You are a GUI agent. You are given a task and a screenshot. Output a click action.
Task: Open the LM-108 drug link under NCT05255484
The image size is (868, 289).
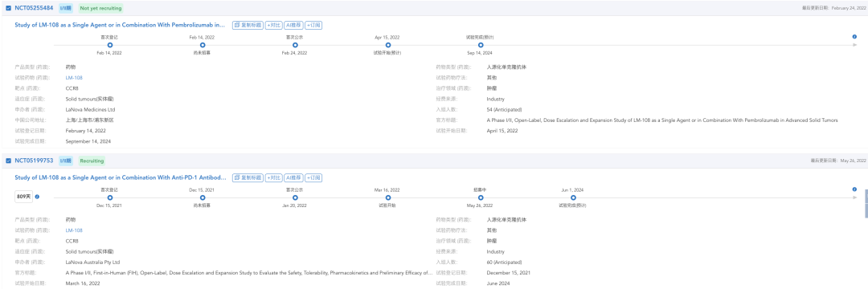74,77
